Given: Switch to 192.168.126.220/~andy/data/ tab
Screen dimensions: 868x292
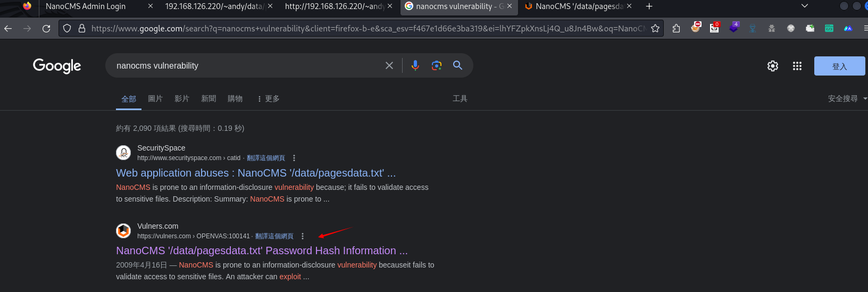Looking at the screenshot, I should (x=214, y=6).
